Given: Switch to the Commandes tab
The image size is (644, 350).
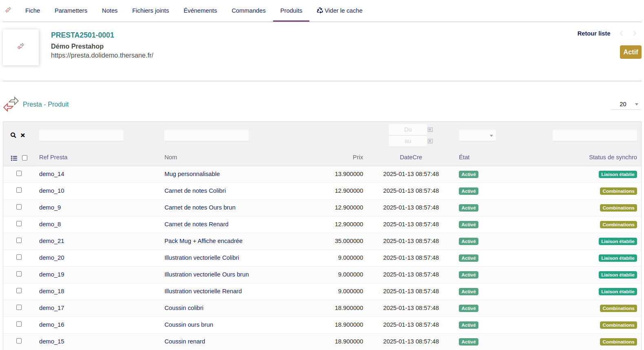Looking at the screenshot, I should pos(248,11).
